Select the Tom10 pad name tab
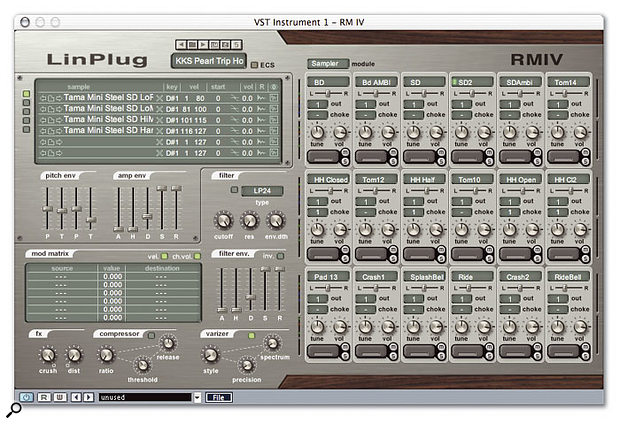The image size is (620, 424). [x=472, y=179]
